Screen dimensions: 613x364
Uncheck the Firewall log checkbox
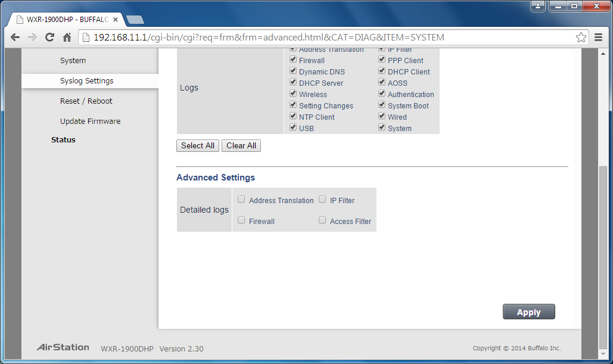[293, 60]
